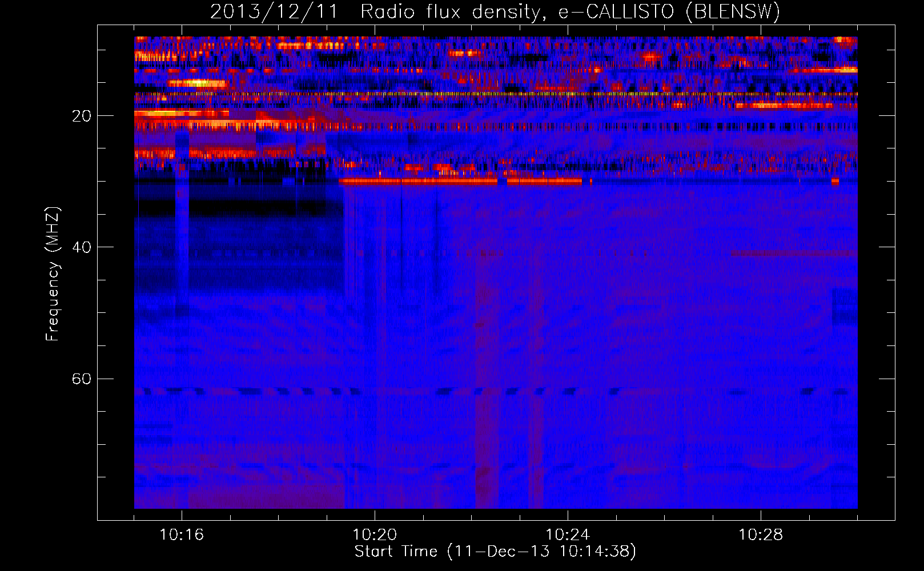
Task: Click the bright yellow burst just above 20 MHz
Action: click(x=182, y=114)
